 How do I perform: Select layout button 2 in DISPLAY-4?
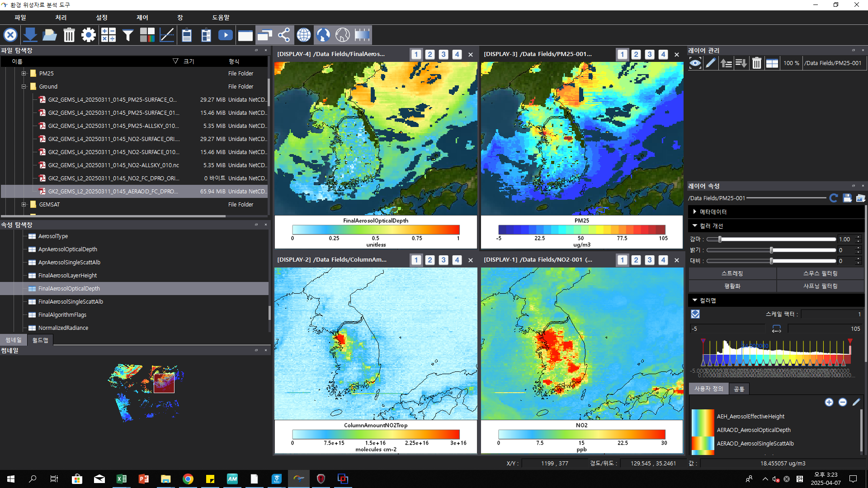[430, 55]
